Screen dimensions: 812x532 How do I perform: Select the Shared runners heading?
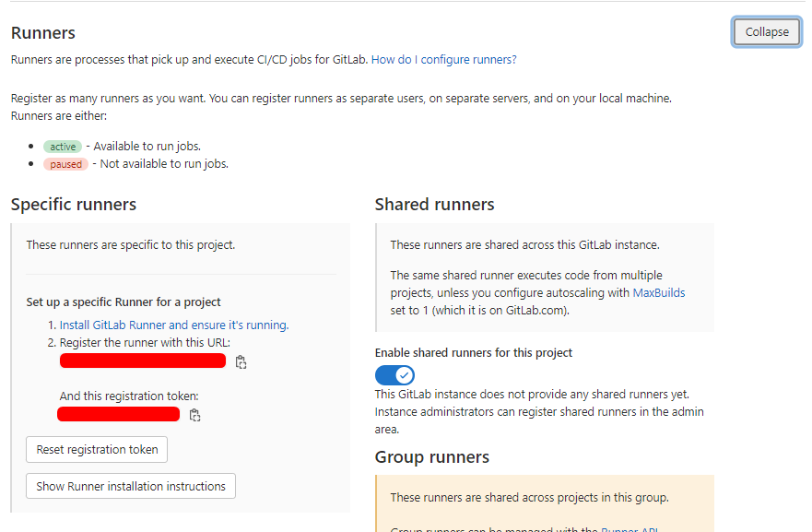[434, 204]
